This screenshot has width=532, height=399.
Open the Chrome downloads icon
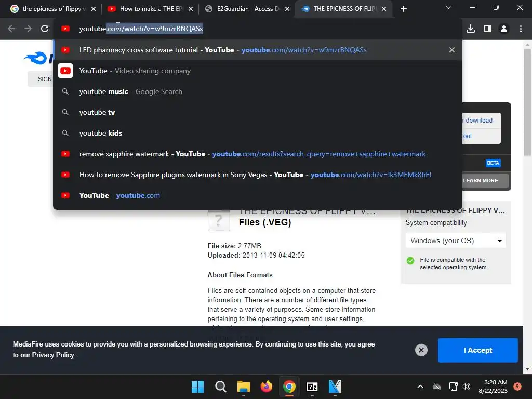tap(471, 29)
